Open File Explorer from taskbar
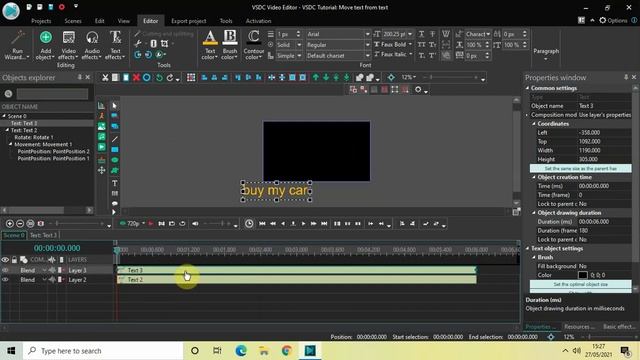Viewport: 640px width, 360px height. (264, 350)
